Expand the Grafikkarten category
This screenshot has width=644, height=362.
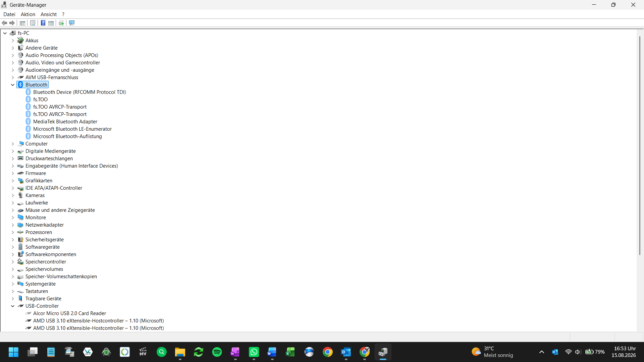(13, 180)
